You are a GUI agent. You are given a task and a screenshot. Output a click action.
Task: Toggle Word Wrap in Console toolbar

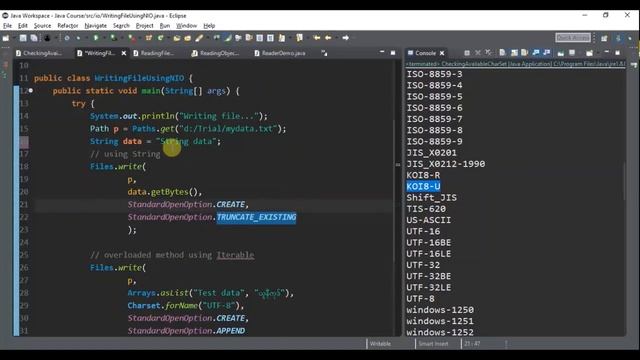pyautogui.click(x=525, y=53)
